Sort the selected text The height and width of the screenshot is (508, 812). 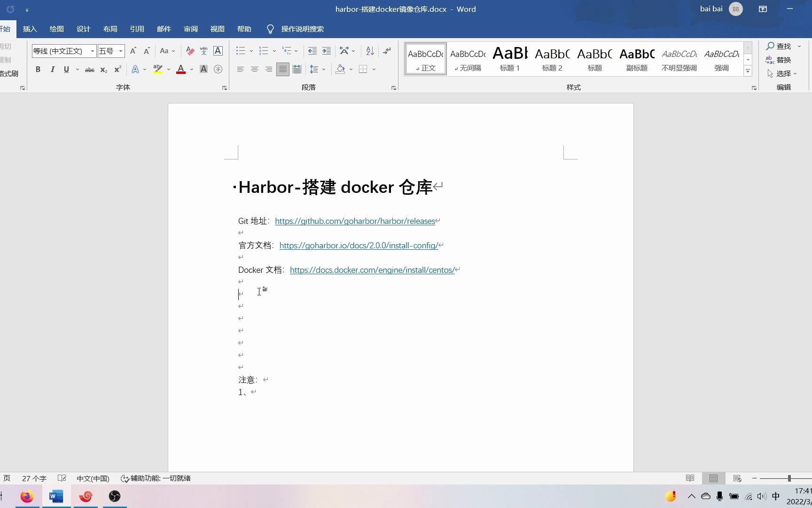(x=370, y=51)
